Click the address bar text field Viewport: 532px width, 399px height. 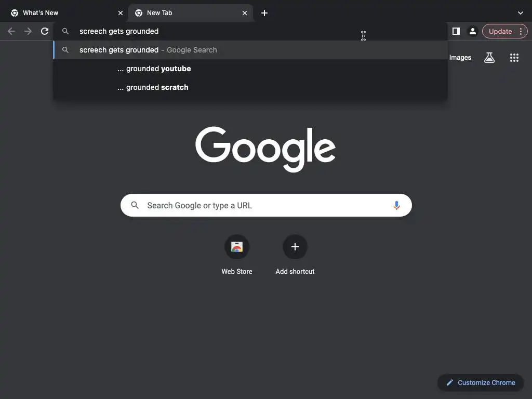[x=250, y=31]
